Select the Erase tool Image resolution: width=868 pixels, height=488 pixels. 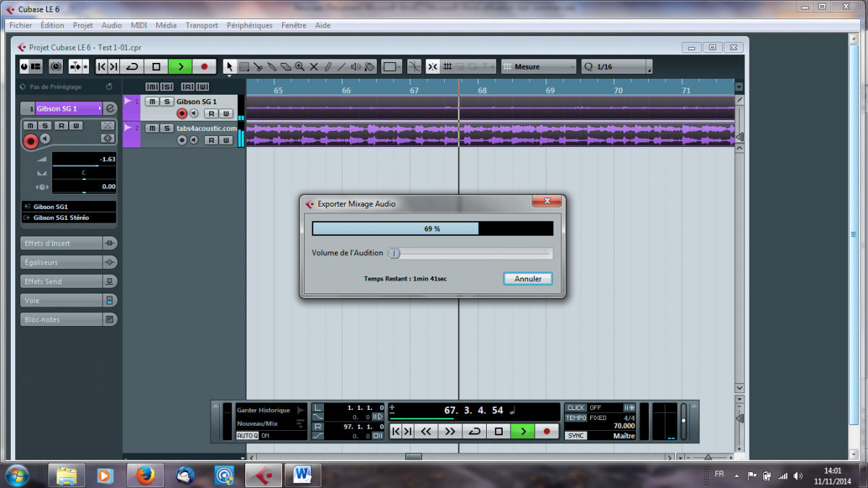click(x=286, y=67)
